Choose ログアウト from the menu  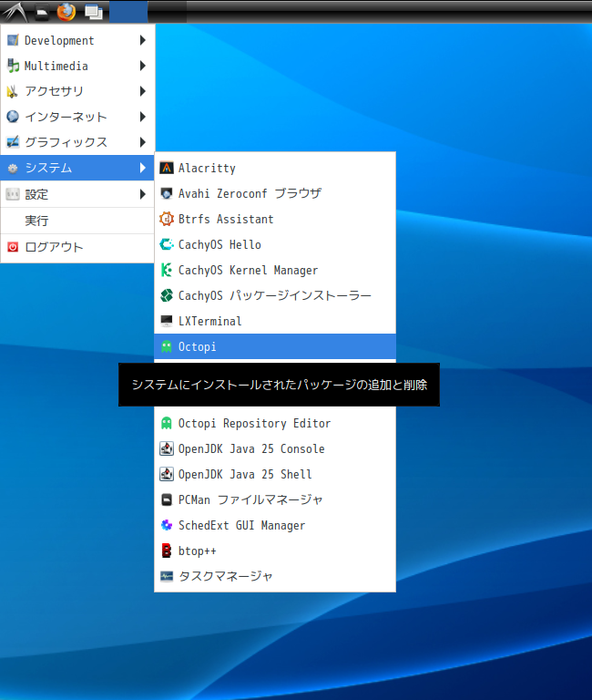point(77,247)
